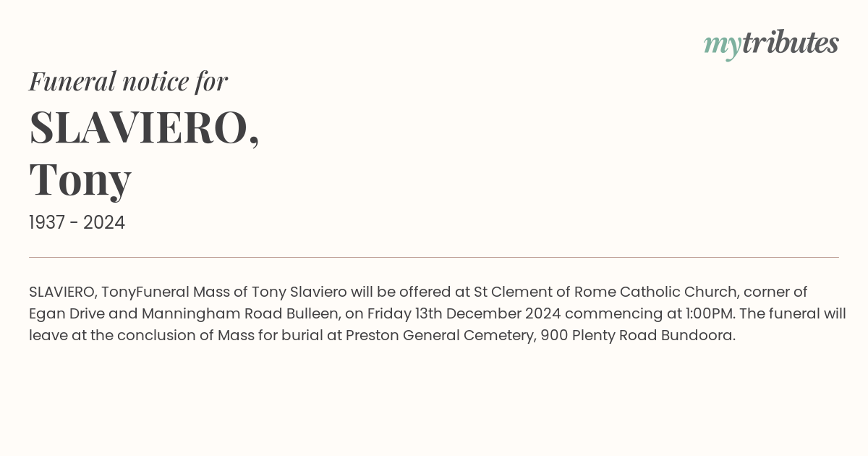Click "Preston General Cemetery" in the notice
The image size is (868, 456).
441,336
